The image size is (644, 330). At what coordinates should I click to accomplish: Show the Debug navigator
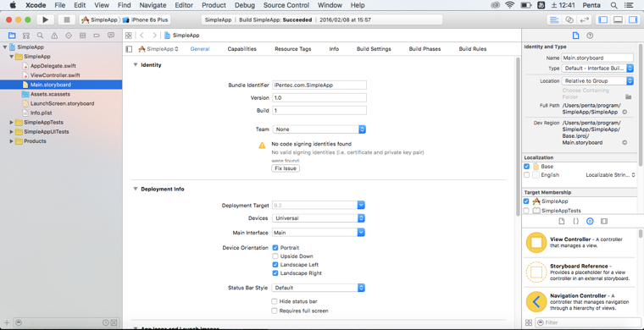[x=82, y=36]
